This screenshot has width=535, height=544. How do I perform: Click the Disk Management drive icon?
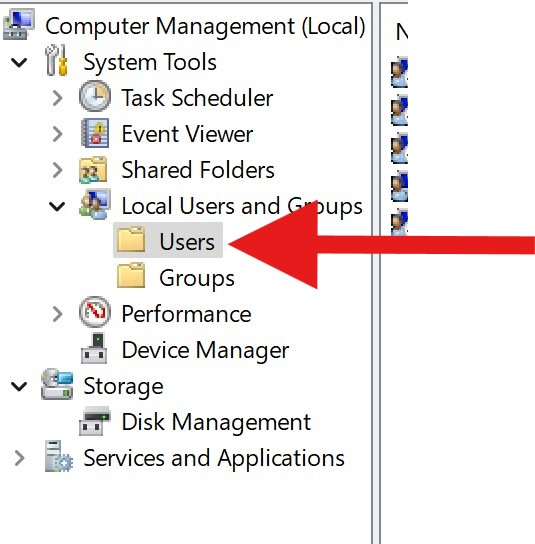(95, 421)
